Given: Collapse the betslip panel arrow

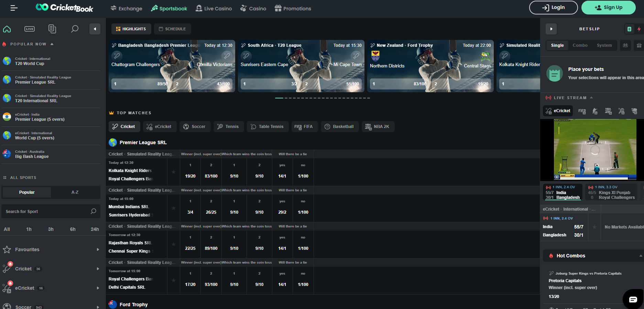Looking at the screenshot, I should click(x=551, y=29).
